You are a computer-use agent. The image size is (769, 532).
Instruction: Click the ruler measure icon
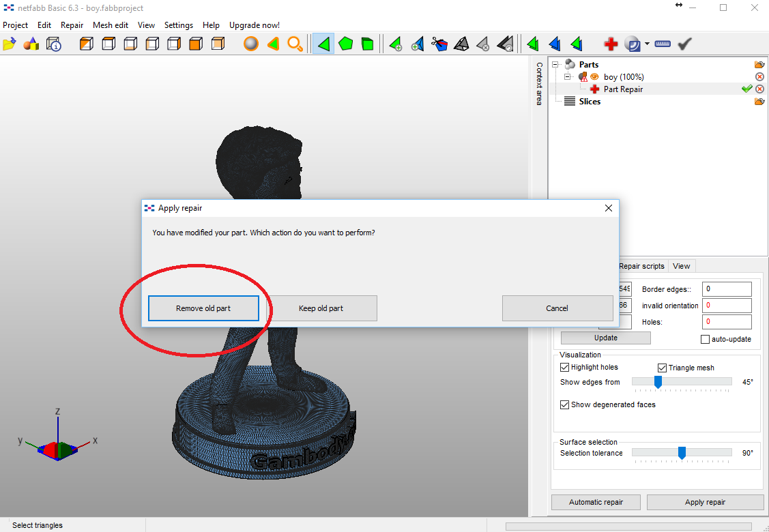click(x=662, y=44)
